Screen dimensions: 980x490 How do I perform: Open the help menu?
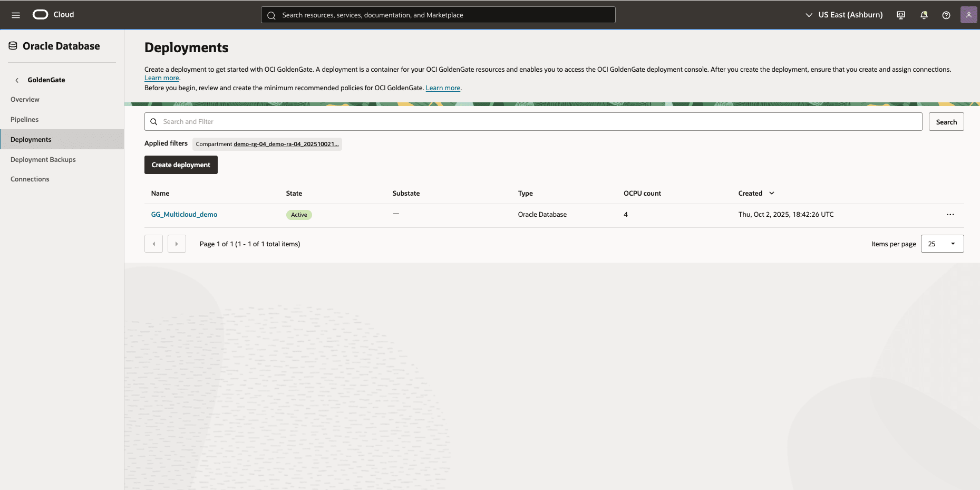[x=946, y=15]
